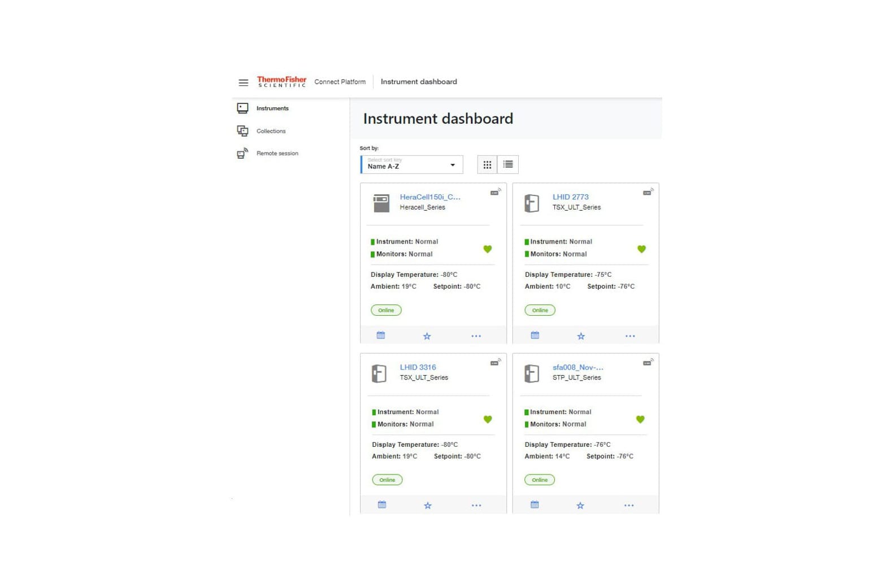Click connectivity icon on HeraCell150i card
Viewport: 894px width, 588px height.
(495, 192)
